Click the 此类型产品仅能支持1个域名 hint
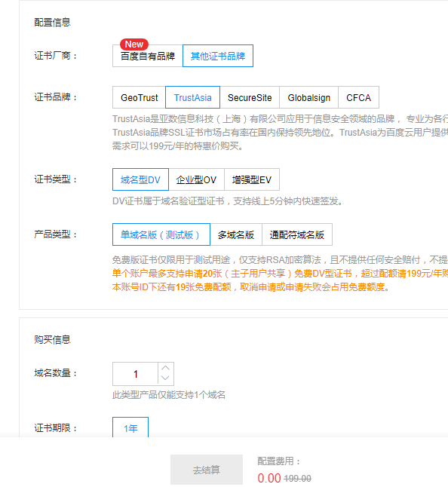The height and width of the screenshot is (487, 448). click(169, 395)
